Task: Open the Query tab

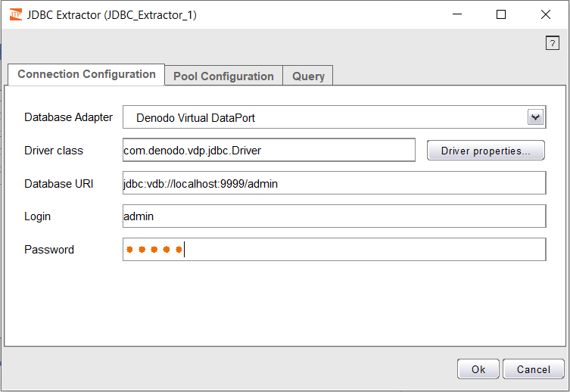Action: coord(308,76)
